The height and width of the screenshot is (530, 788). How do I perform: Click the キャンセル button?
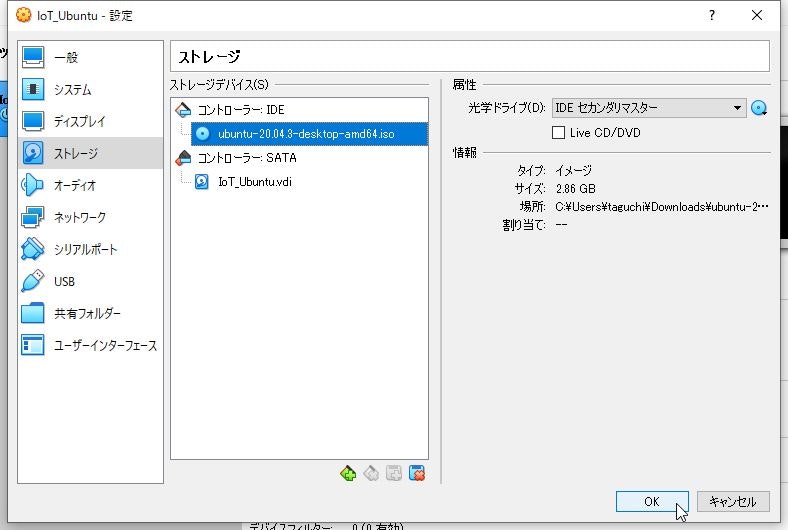pyautogui.click(x=733, y=501)
